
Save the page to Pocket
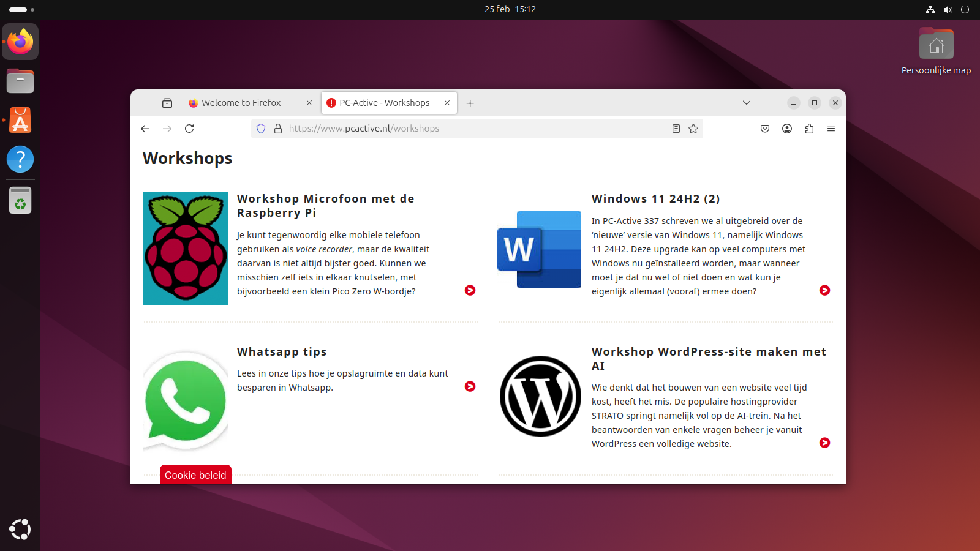(764, 129)
